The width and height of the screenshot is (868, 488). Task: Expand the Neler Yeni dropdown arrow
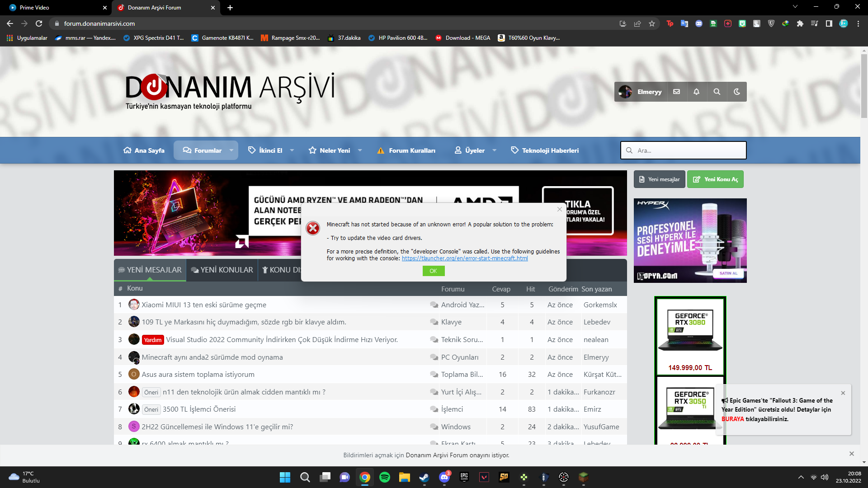point(360,150)
